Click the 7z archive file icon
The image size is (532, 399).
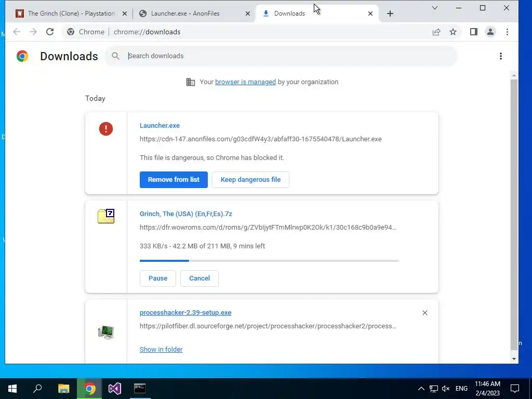[106, 216]
